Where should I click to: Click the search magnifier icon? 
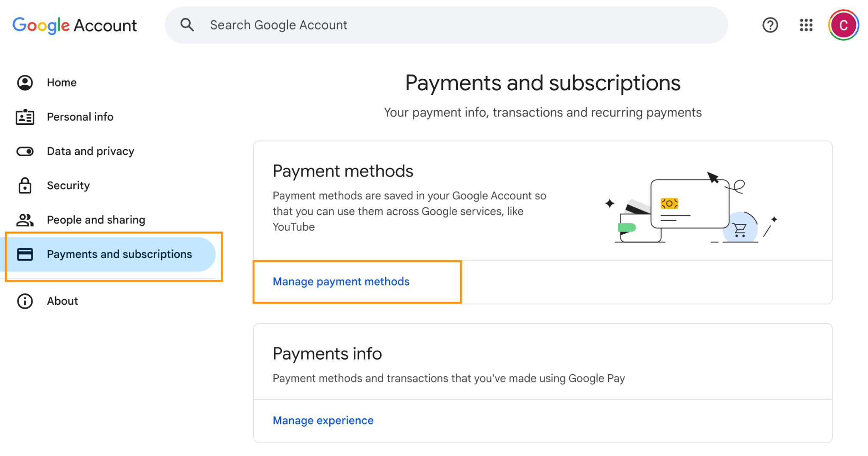click(187, 25)
